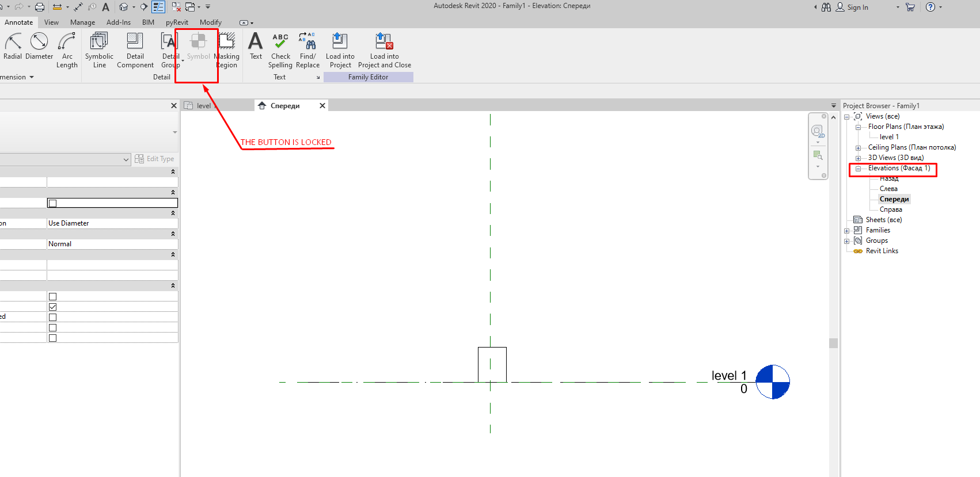Toggle the checkbox in the 'ed' Properties row

coord(53,318)
